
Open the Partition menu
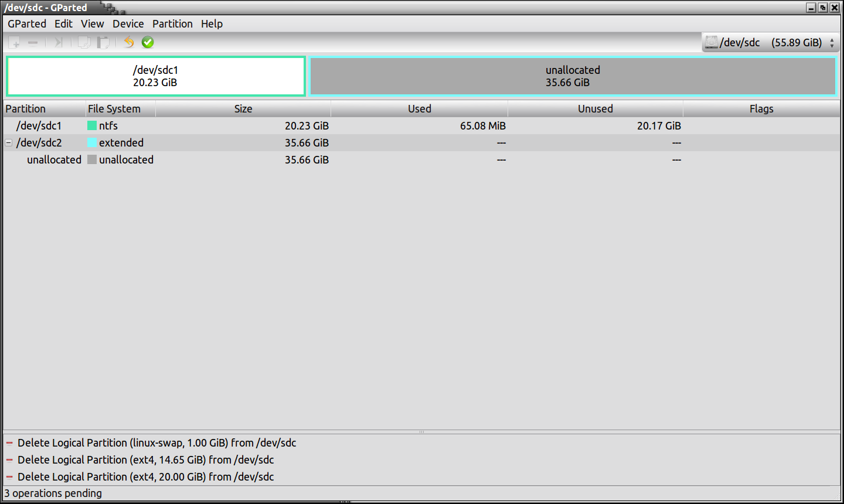click(x=172, y=23)
